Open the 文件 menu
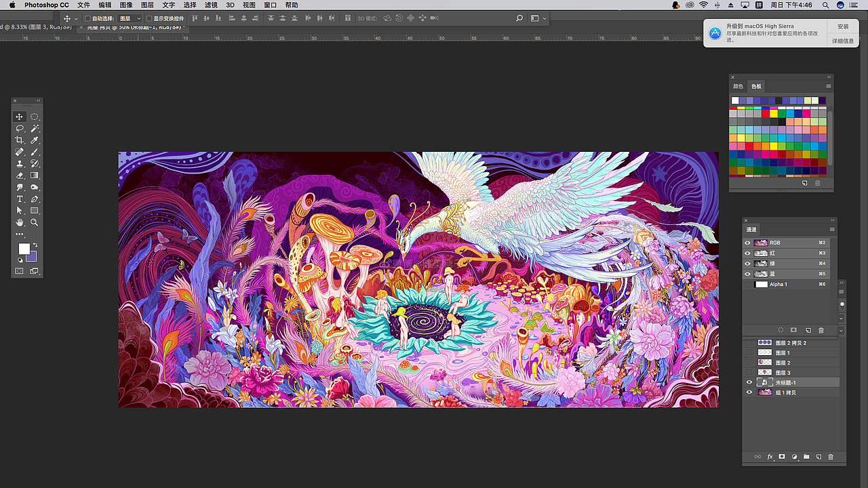Image resolution: width=868 pixels, height=488 pixels. (x=83, y=5)
